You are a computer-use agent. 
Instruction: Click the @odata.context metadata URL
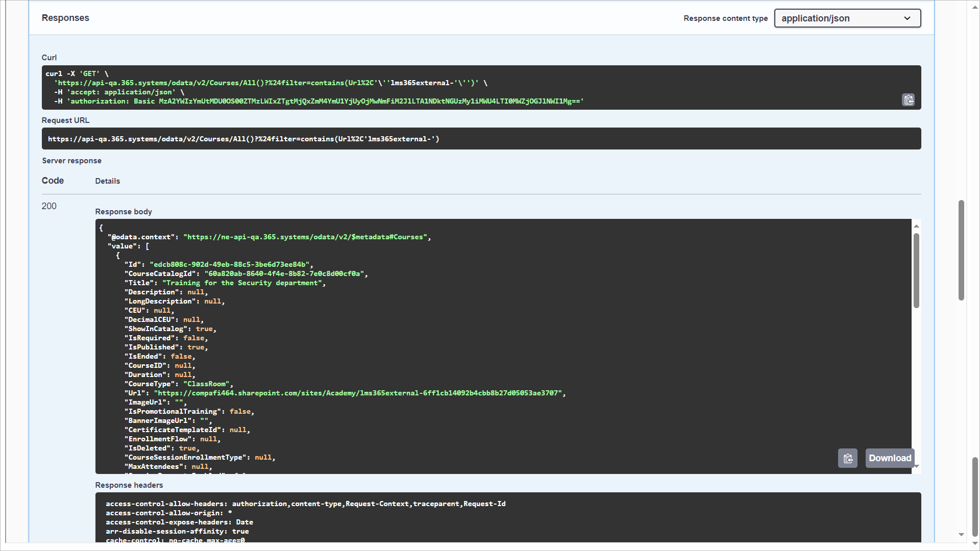tap(305, 237)
